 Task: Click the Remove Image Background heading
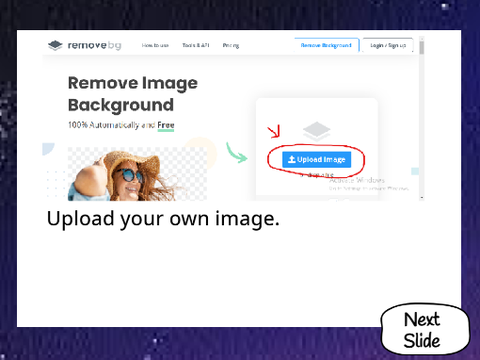click(133, 94)
